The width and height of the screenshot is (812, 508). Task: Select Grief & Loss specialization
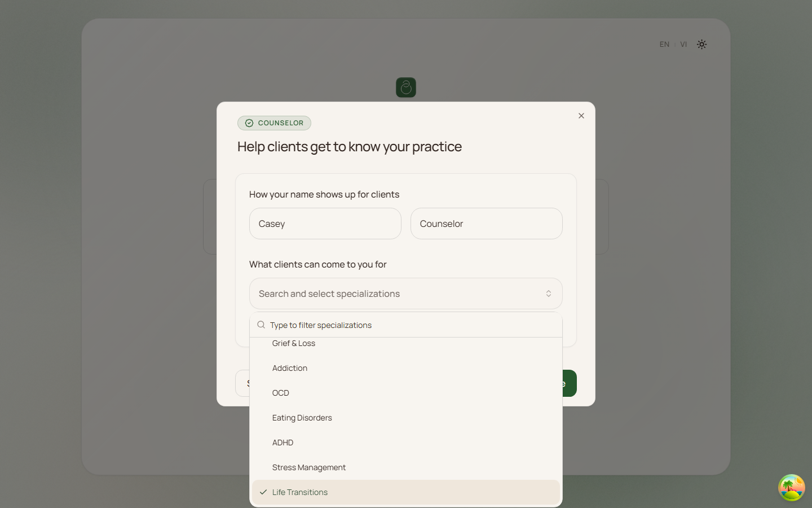(x=294, y=344)
